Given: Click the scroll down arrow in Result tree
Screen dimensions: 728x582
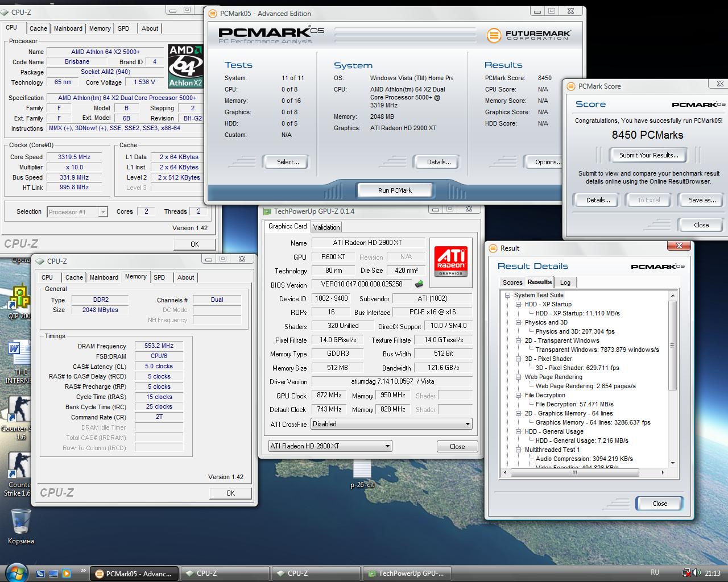Looking at the screenshot, I should (x=672, y=463).
